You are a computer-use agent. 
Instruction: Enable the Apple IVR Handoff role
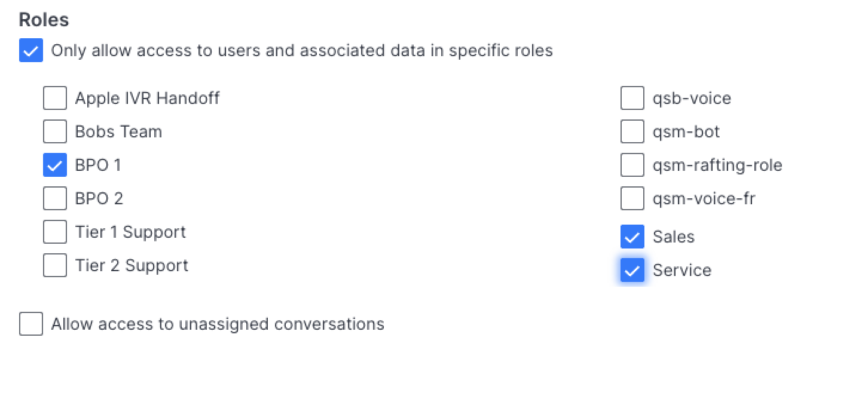coord(55,98)
